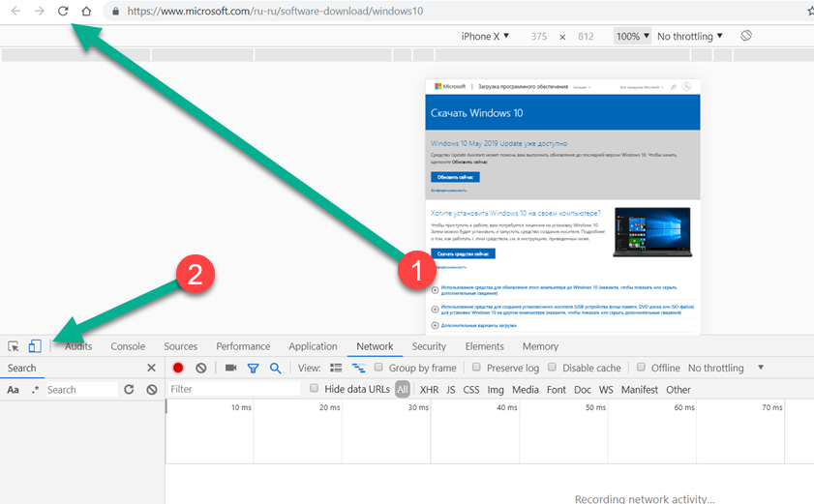Open the Application tab

[313, 346]
